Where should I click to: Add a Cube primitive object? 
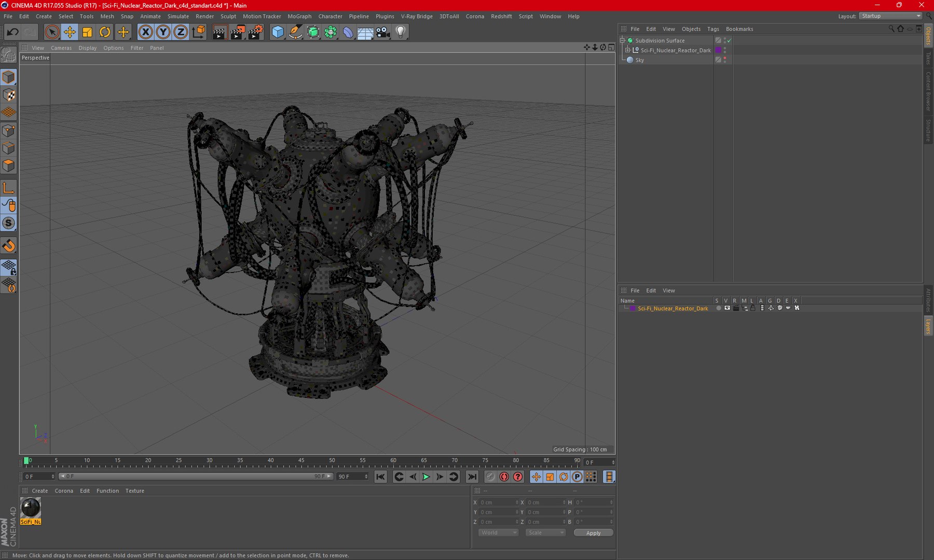click(278, 32)
